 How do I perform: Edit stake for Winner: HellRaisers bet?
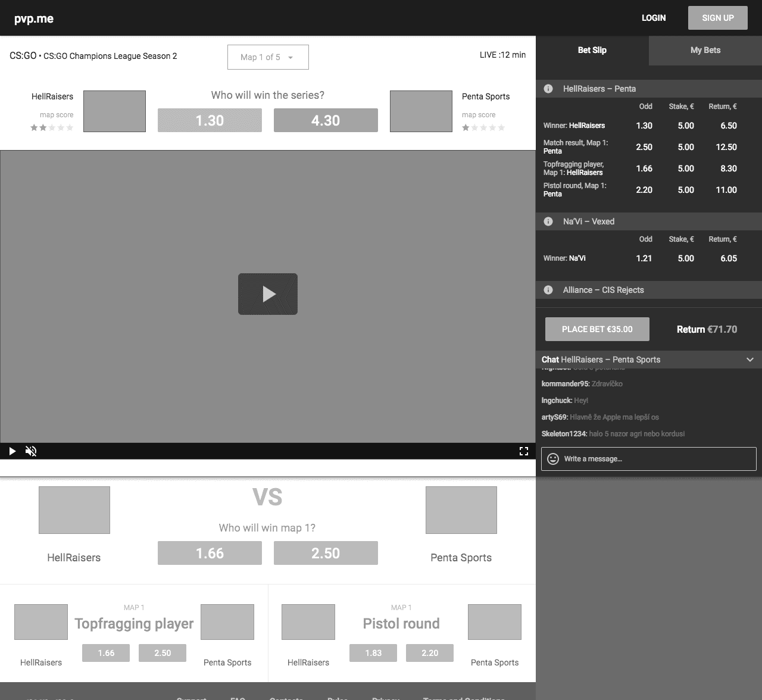686,126
